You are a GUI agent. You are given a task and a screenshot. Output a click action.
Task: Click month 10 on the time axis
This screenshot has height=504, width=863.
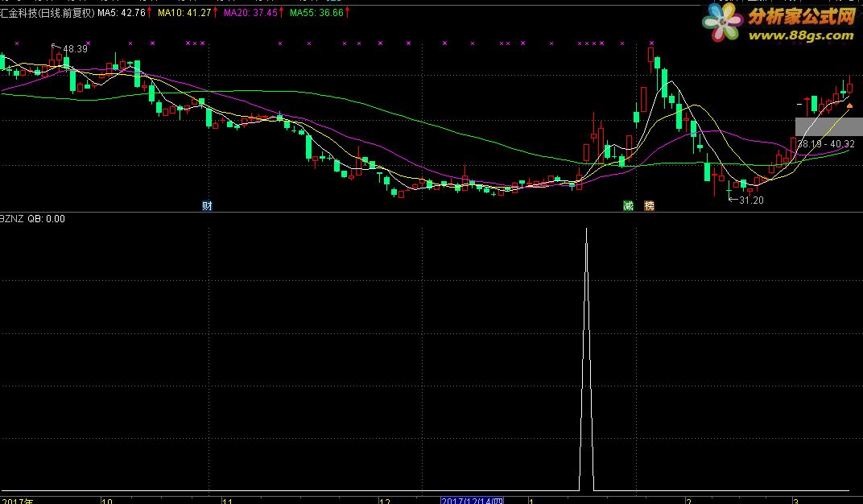pos(107,502)
